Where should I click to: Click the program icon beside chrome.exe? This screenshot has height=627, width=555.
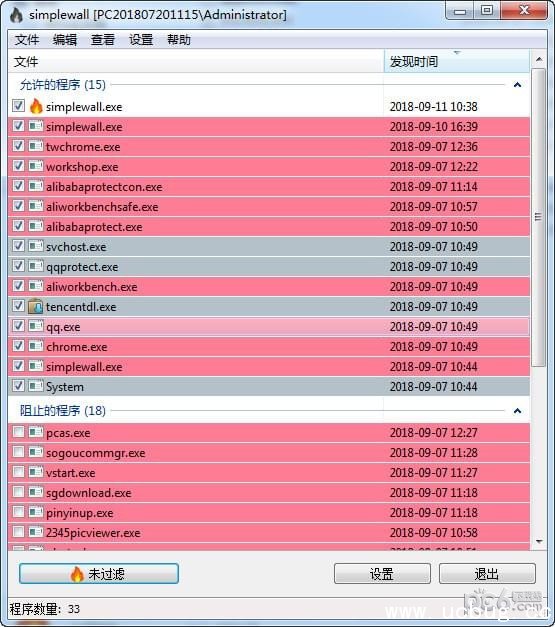tap(36, 346)
